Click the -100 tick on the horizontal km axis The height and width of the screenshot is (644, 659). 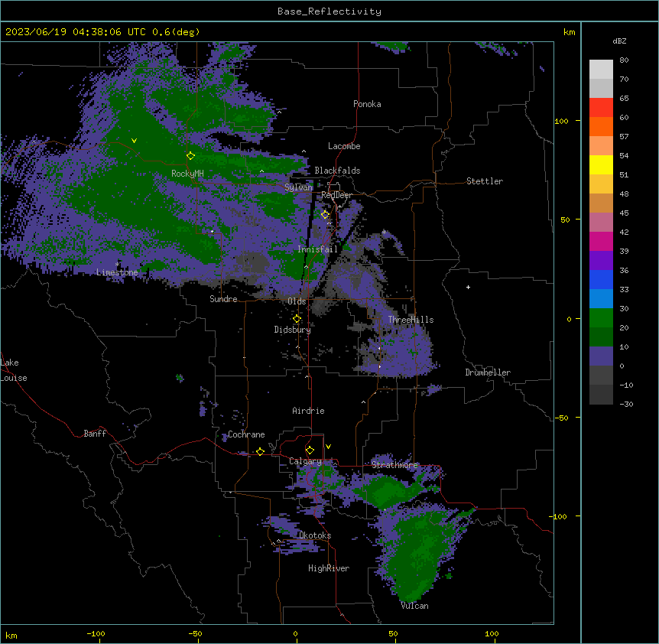click(96, 633)
